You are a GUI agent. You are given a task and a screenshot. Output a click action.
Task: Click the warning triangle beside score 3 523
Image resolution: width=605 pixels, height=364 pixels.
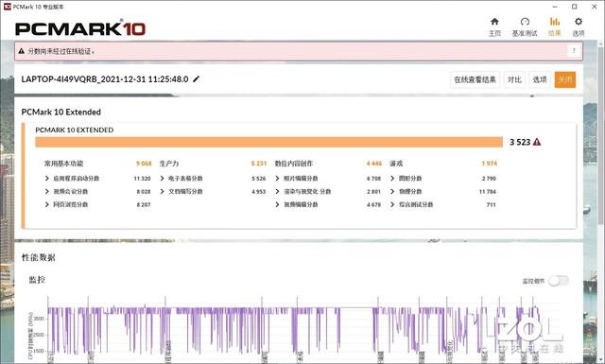(x=537, y=142)
